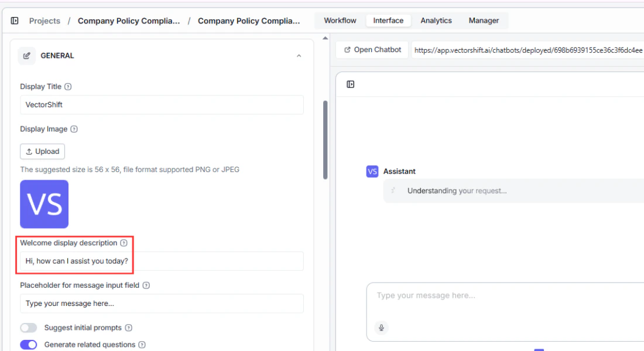Image resolution: width=644 pixels, height=351 pixels.
Task: Click the VS Assistant avatar icon
Action: (x=372, y=171)
